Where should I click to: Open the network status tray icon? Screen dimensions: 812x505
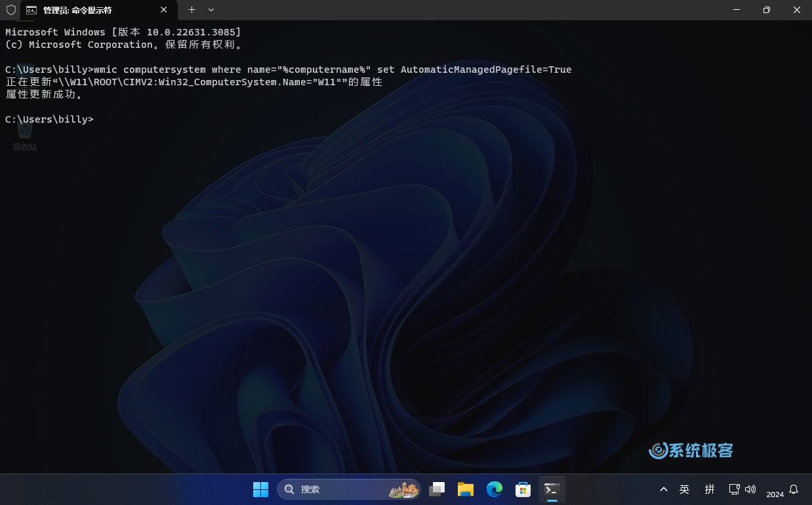[735, 489]
